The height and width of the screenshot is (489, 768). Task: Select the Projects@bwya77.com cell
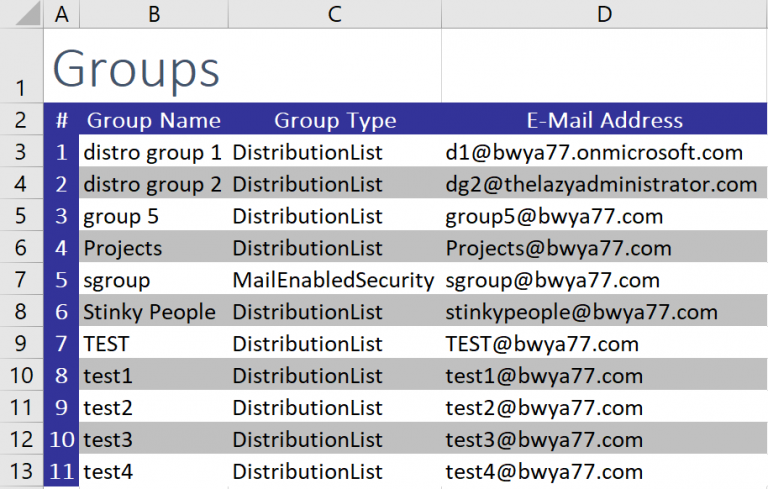[x=604, y=248]
